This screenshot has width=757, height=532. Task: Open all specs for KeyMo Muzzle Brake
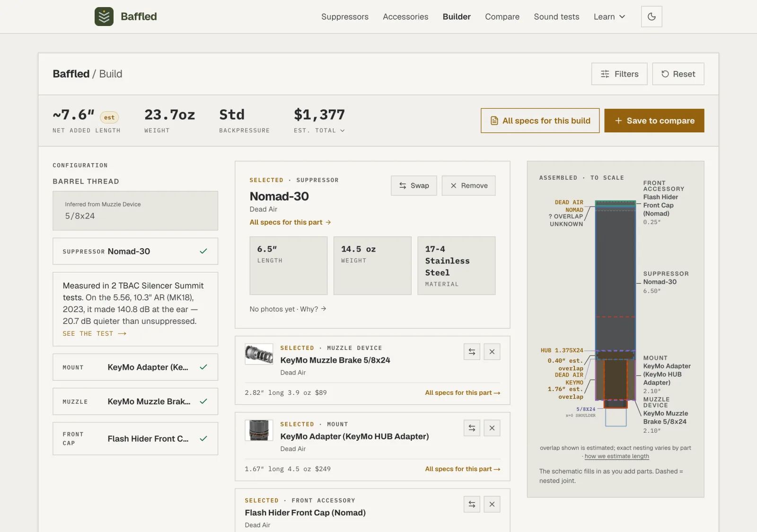pos(462,392)
